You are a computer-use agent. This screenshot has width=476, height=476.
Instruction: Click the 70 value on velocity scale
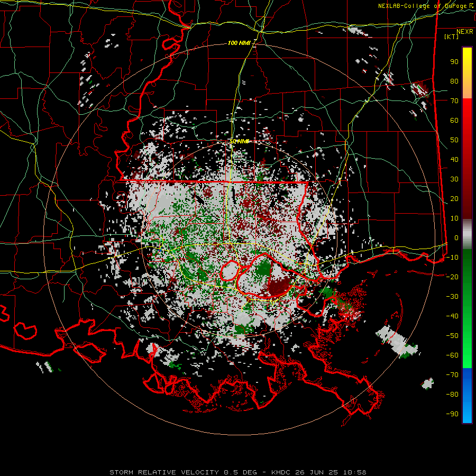tap(454, 101)
